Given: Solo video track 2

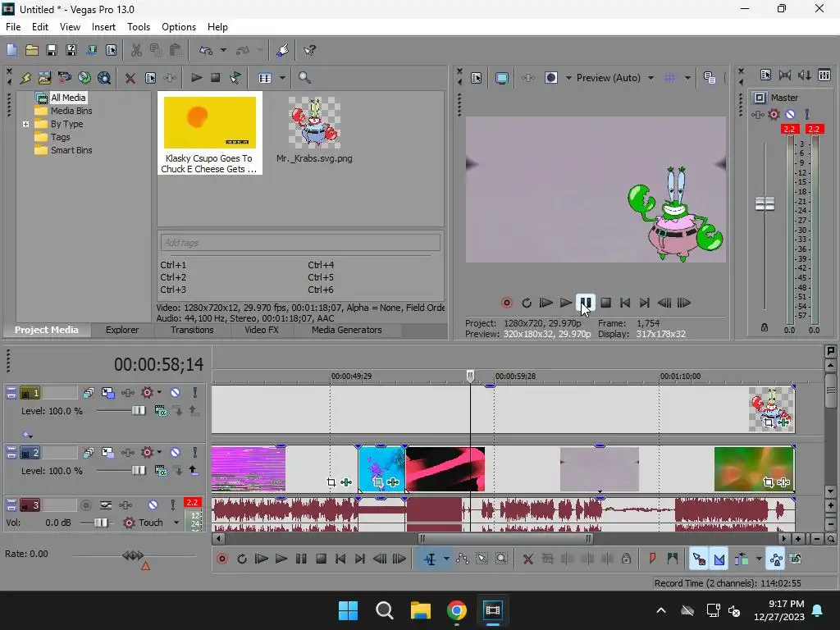Looking at the screenshot, I should coord(195,453).
